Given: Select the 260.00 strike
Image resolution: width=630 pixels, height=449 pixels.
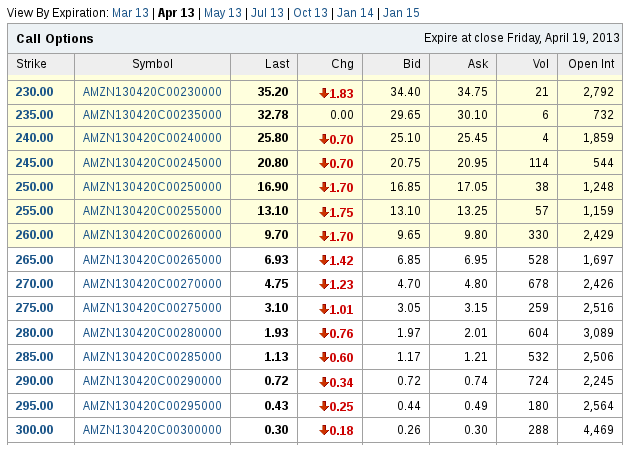Looking at the screenshot, I should 34,235.
